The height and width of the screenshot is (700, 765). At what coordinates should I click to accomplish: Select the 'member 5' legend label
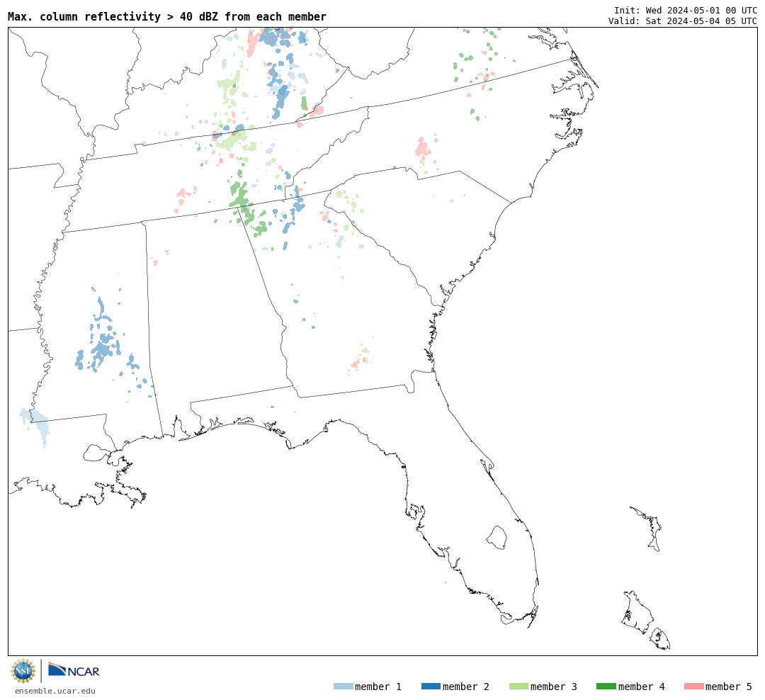[x=729, y=687]
